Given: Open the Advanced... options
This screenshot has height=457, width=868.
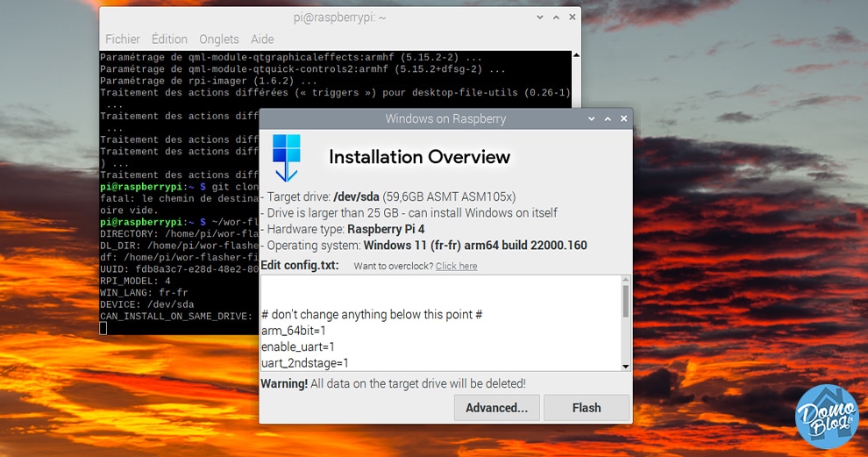Looking at the screenshot, I should coord(496,408).
